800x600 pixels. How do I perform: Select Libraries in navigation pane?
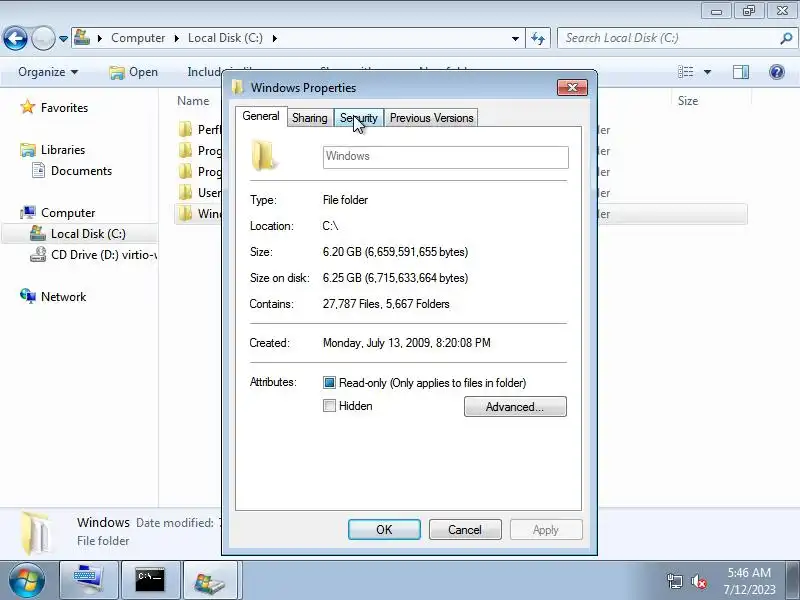63,150
